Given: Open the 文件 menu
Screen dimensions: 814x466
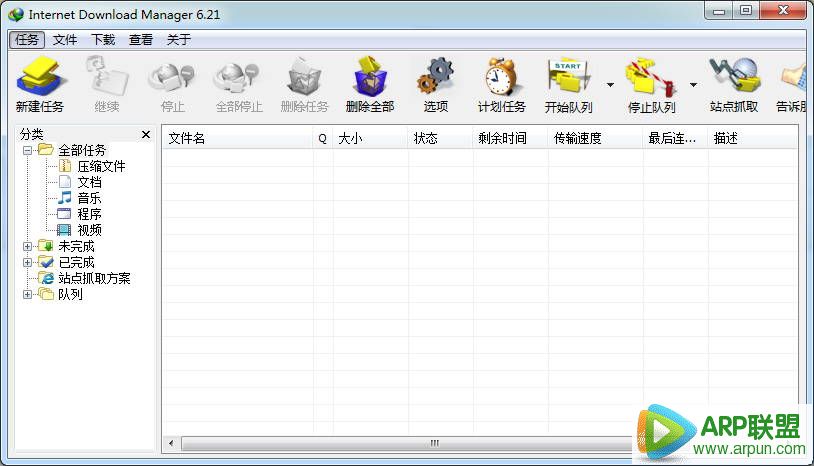Looking at the screenshot, I should [65, 39].
